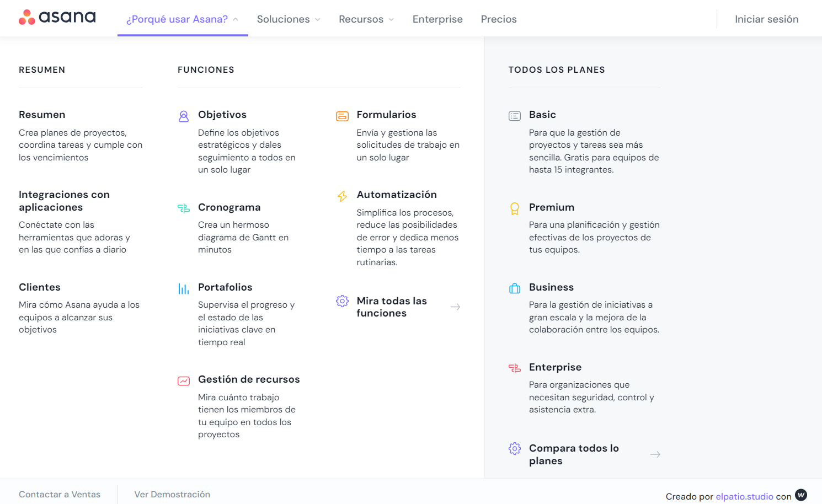Expand the Recursos dropdown
The width and height of the screenshot is (822, 504).
(x=366, y=19)
